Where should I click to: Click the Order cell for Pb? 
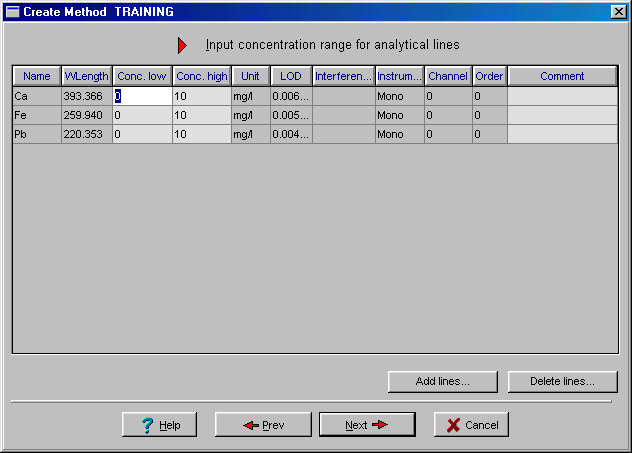click(x=490, y=134)
